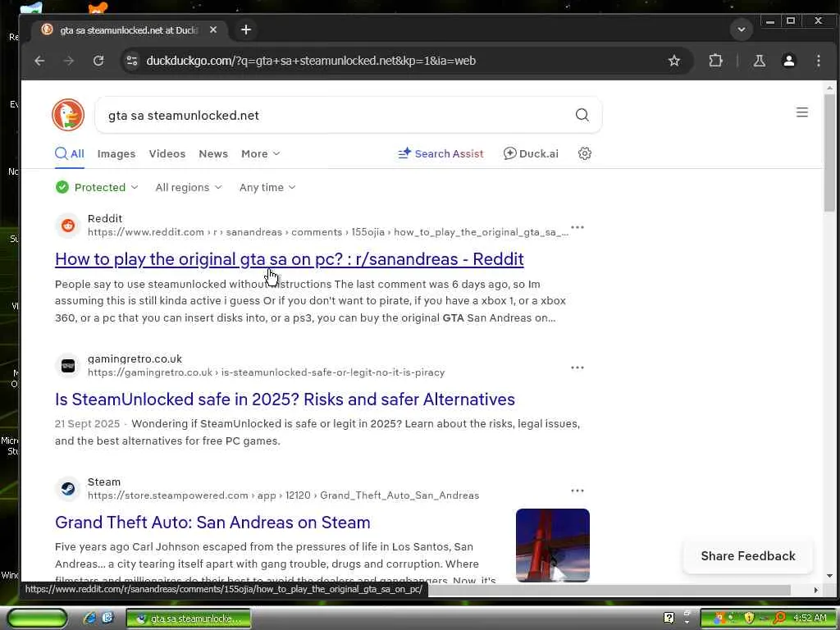840x630 pixels.
Task: Open Duck.ai chat
Action: click(531, 153)
